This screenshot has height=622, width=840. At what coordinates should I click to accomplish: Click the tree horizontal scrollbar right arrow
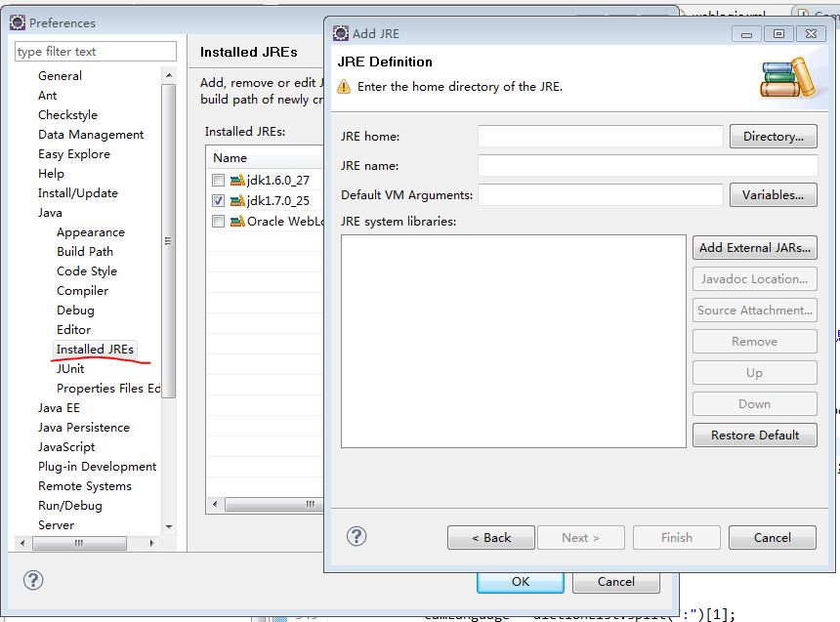[x=152, y=543]
